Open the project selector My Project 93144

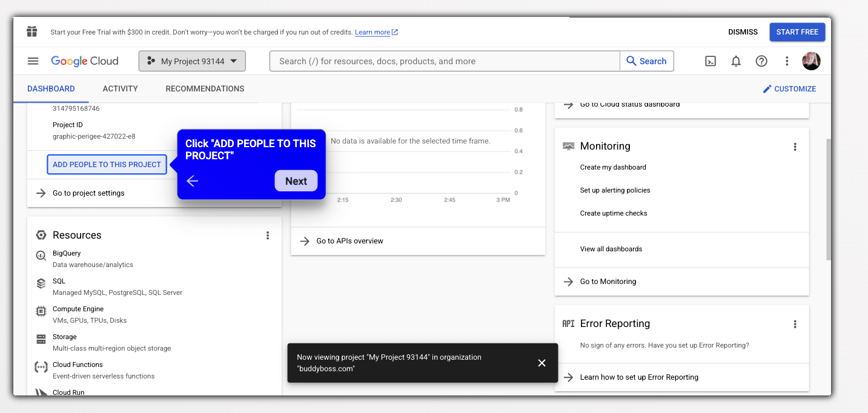[x=192, y=61]
